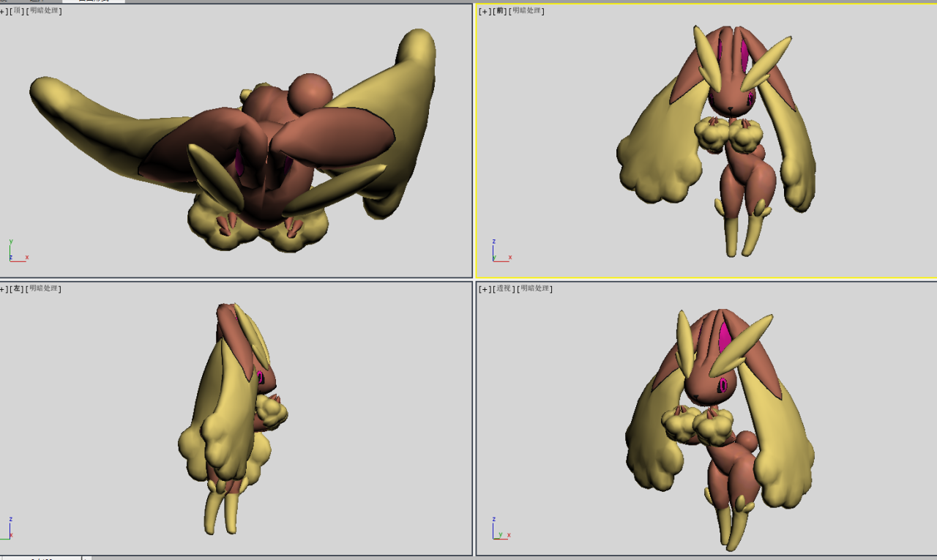Viewport: 937px width, 560px height.
Task: Open the Perspective viewport [透视] view menu
Action: point(503,288)
